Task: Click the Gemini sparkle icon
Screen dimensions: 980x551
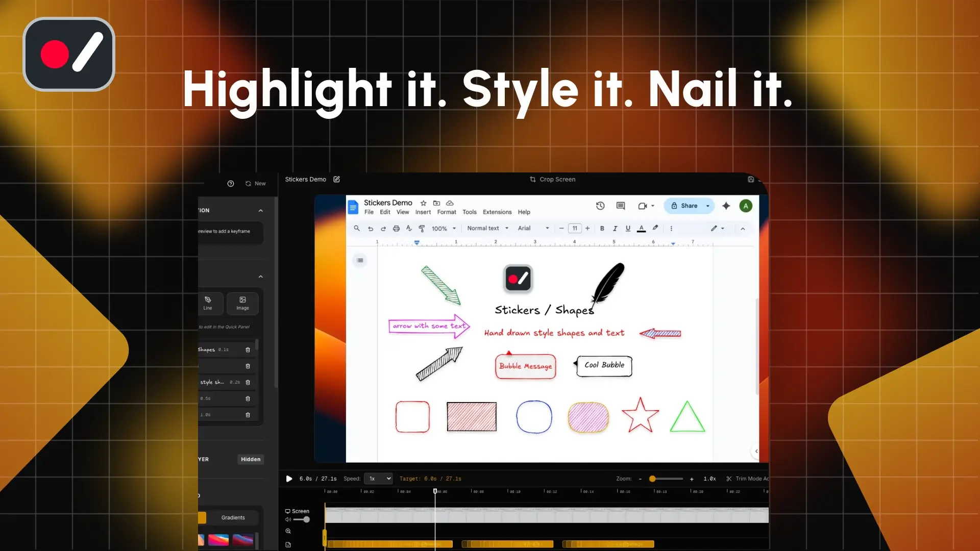Action: click(x=726, y=206)
